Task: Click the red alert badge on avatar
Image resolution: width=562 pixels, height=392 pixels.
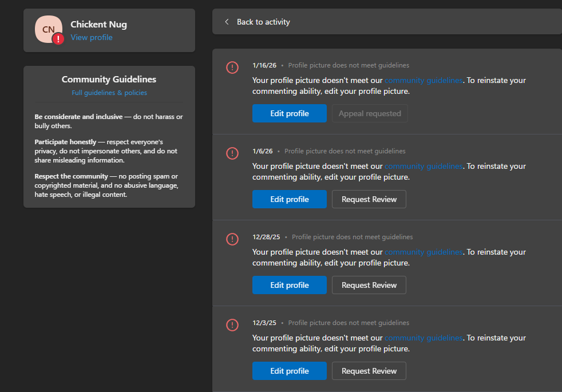Action: point(58,39)
